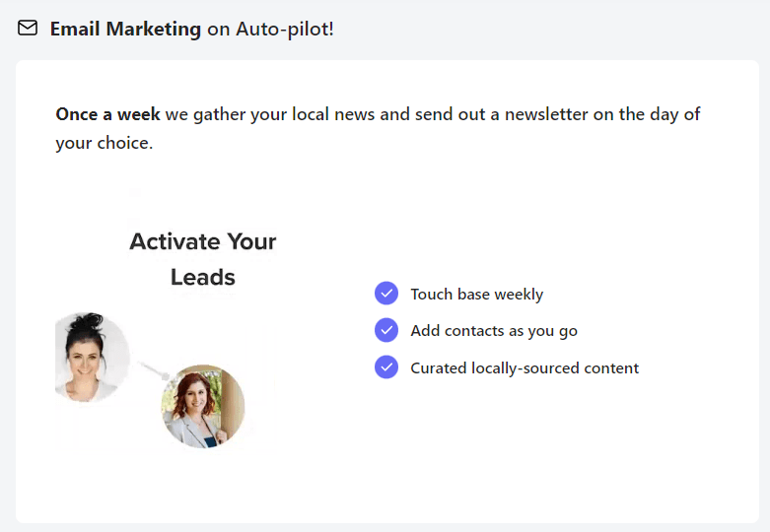This screenshot has height=532, width=770.
Task: Click the 'Touch base weekly' feature text
Action: coord(476,294)
